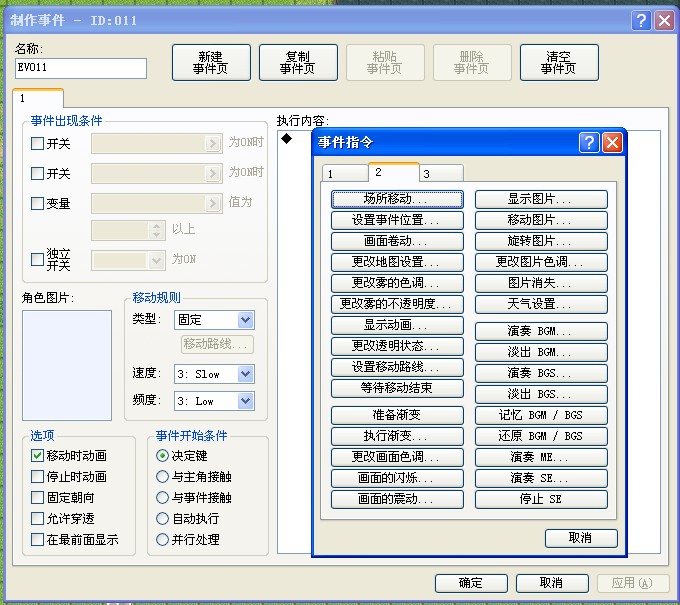This screenshot has width=680, height=605.
Task: Click the 演奏 ME command button
Action: point(541,457)
